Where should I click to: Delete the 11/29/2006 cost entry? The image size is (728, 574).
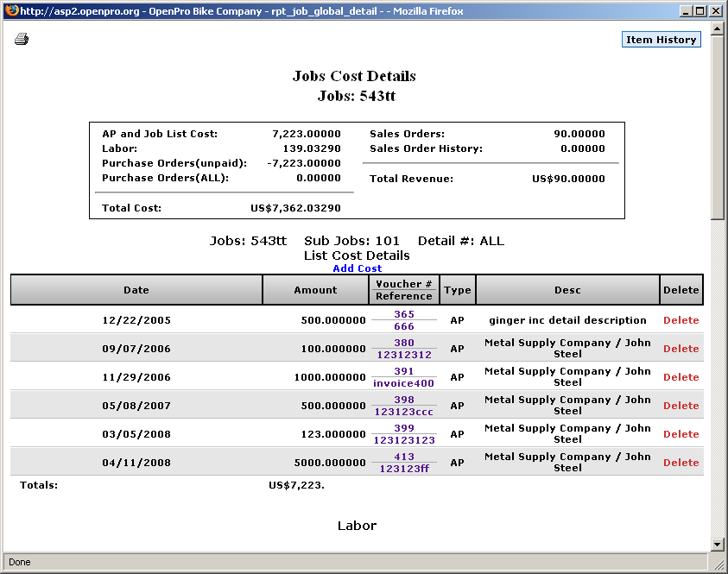[681, 377]
